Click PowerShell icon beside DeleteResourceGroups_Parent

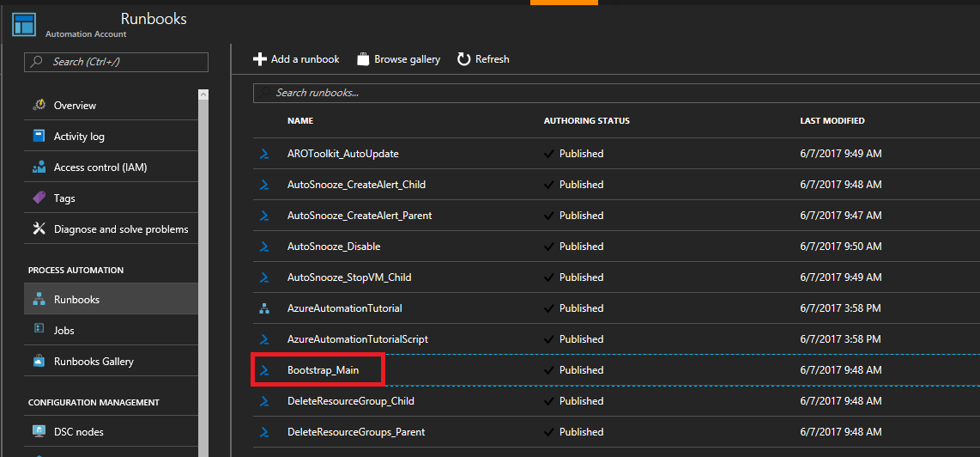[x=264, y=432]
